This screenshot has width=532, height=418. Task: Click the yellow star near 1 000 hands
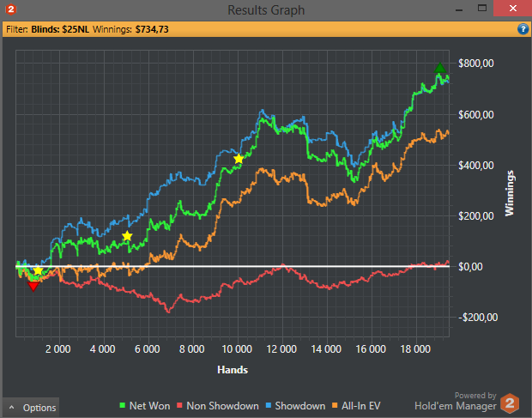[38, 270]
